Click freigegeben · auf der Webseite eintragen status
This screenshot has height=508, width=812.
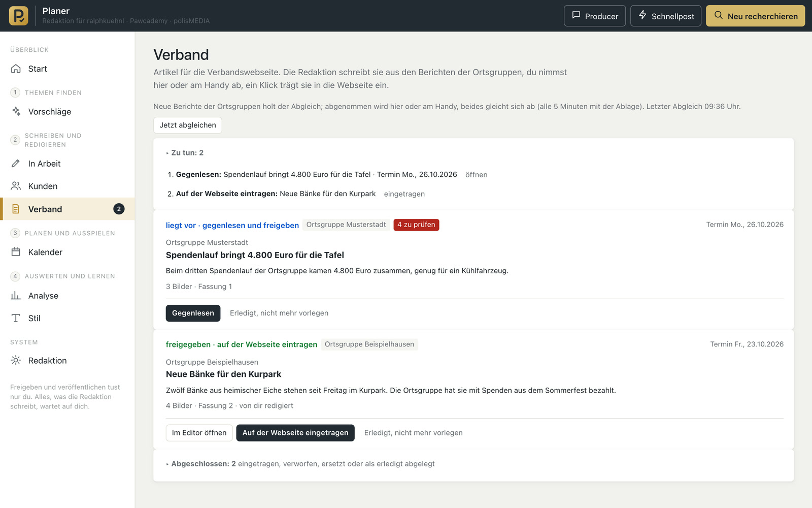click(242, 344)
